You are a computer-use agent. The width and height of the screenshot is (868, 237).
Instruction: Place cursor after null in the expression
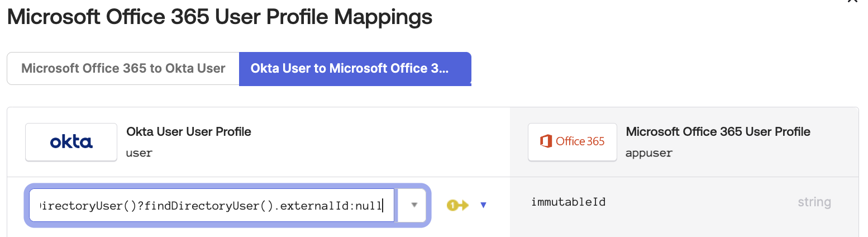(x=381, y=206)
